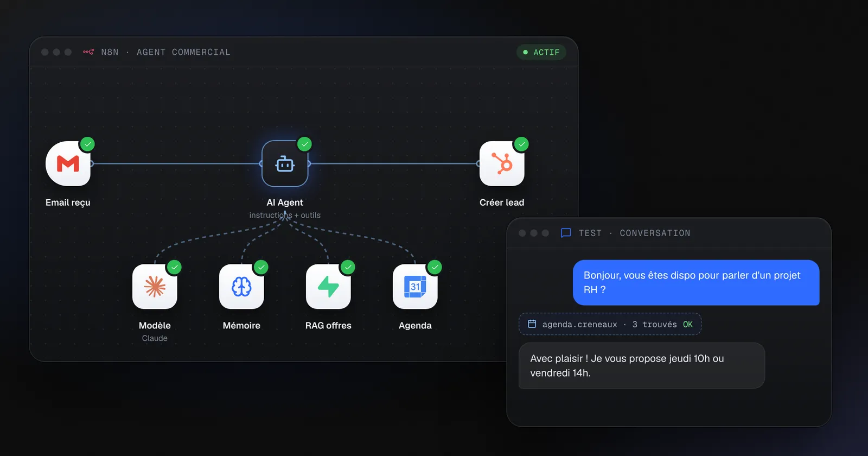Screen dimensions: 868x456
Task: Click the green check on Agenda node
Action: (x=435, y=267)
